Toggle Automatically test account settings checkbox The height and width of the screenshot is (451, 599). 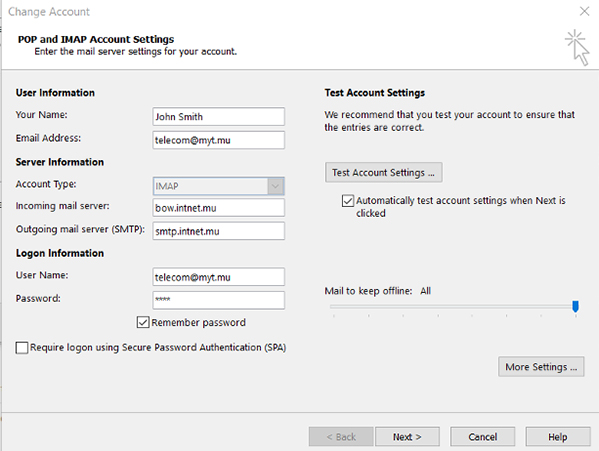348,200
